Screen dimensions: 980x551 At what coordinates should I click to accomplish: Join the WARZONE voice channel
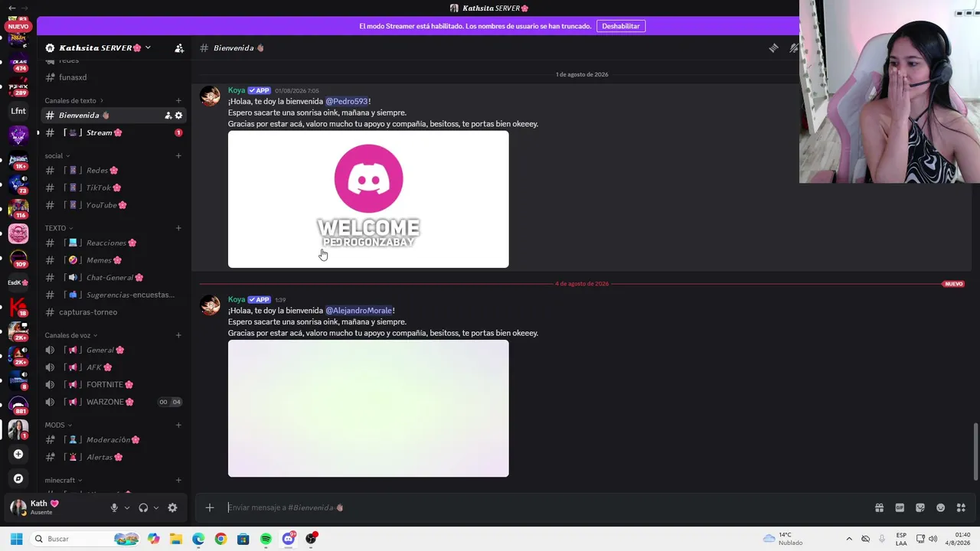(113, 402)
